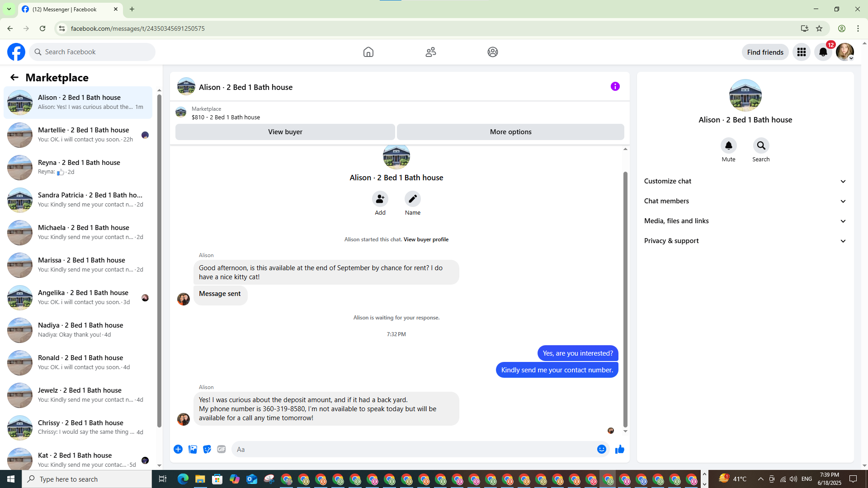Image resolution: width=868 pixels, height=488 pixels.
Task: Open more actions plus icon in composer
Action: tap(178, 449)
